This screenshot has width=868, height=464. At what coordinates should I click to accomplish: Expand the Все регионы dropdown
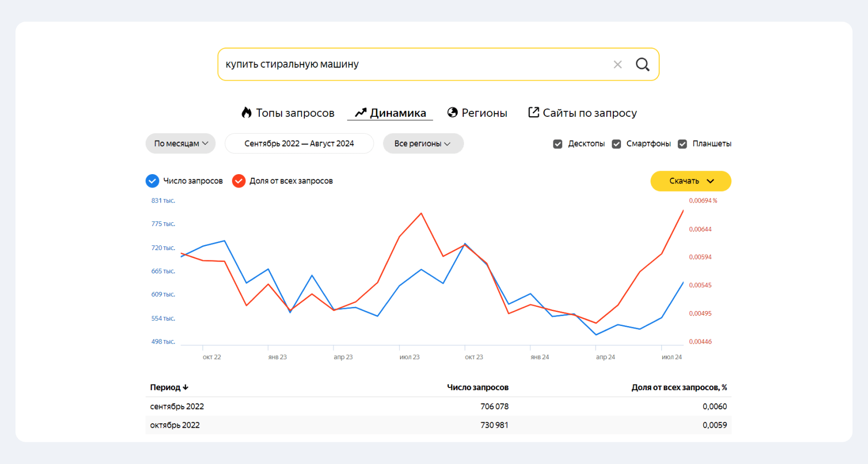pos(423,144)
